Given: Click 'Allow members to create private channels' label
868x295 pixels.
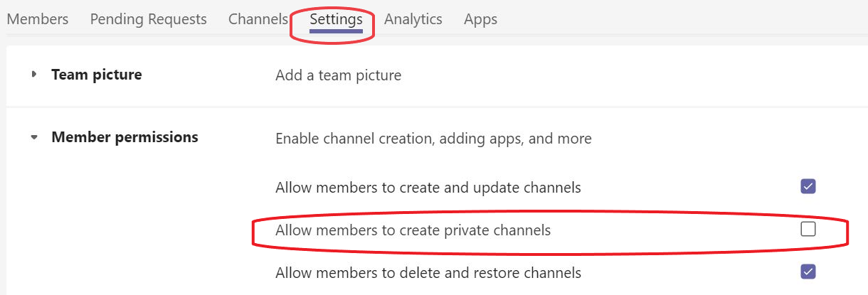Looking at the screenshot, I should point(413,230).
